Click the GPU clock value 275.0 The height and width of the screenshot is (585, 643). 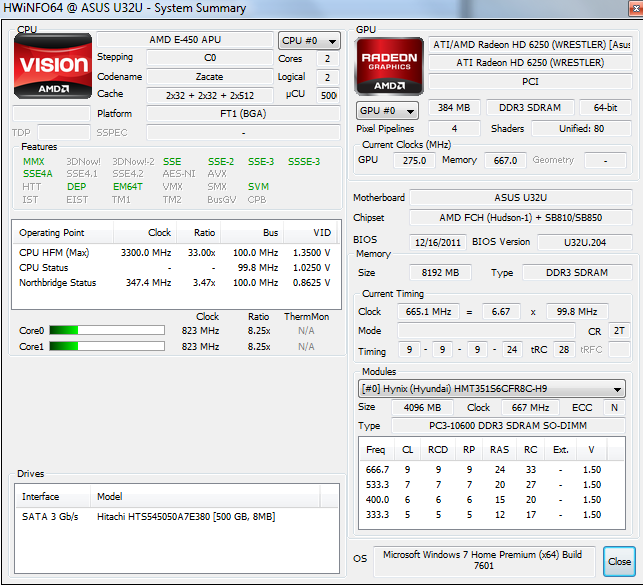point(414,160)
